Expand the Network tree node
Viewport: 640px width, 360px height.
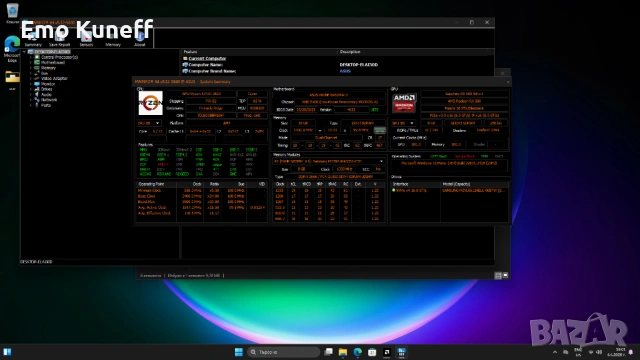[31, 100]
